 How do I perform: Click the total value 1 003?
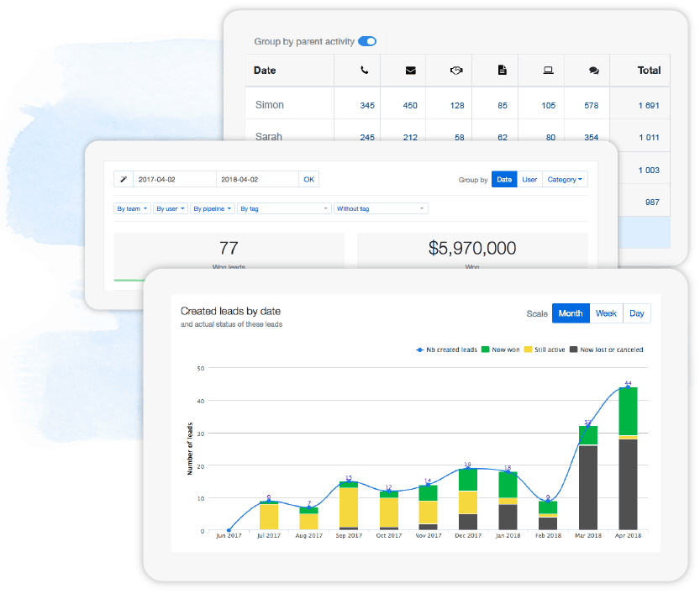pyautogui.click(x=649, y=170)
